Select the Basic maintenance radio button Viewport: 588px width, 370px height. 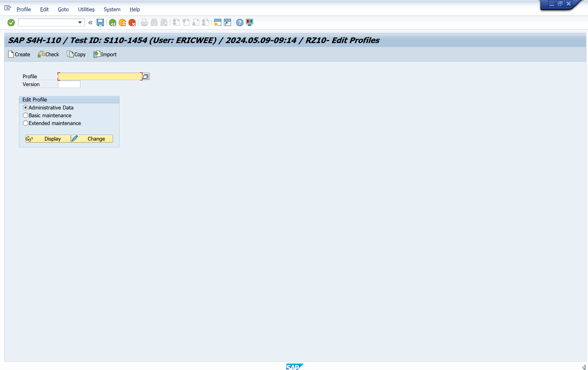coord(25,116)
